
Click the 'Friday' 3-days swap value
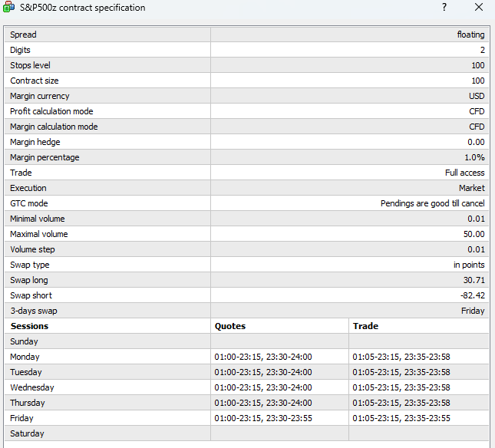[473, 311]
